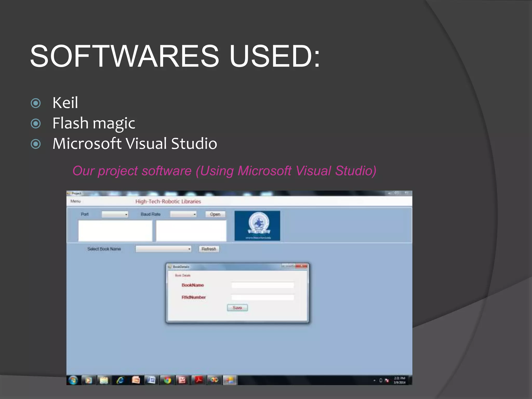Click the action center flag tray icon

(387, 381)
